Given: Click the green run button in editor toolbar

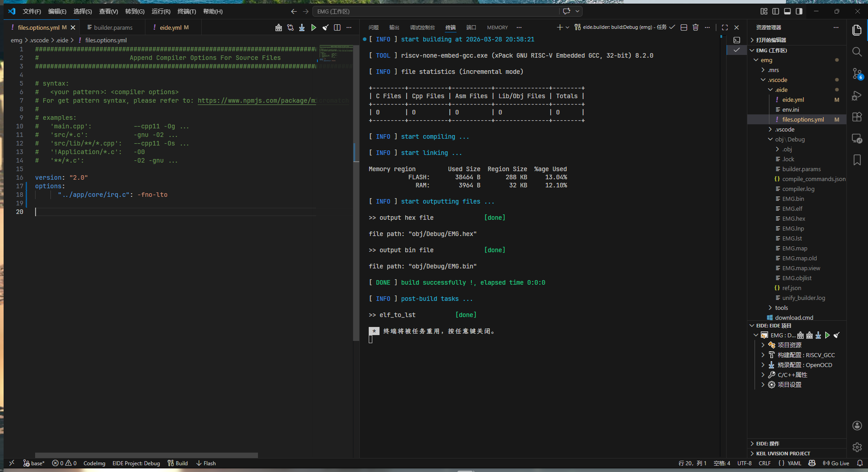Looking at the screenshot, I should (314, 27).
